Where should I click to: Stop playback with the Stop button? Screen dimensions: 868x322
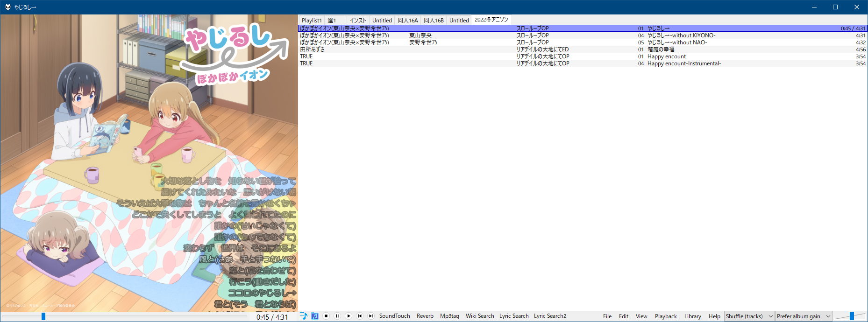tap(326, 316)
